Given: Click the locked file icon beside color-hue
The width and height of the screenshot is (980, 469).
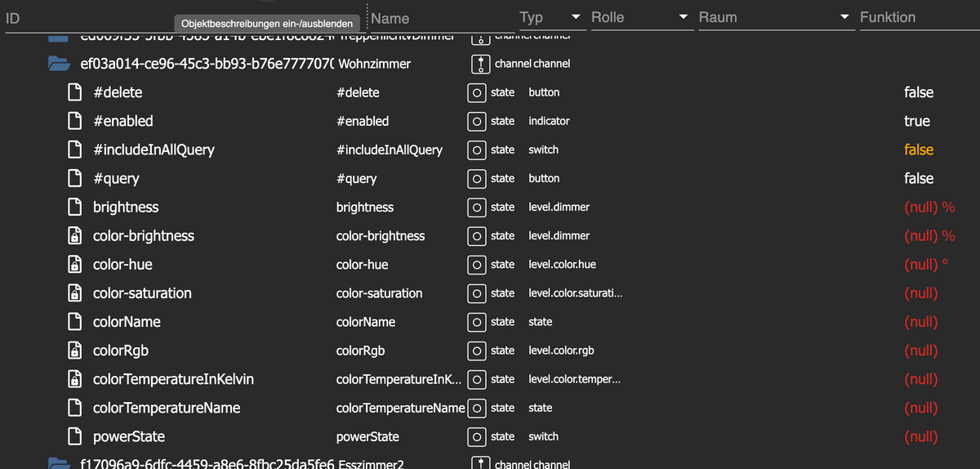Looking at the screenshot, I should [73, 265].
